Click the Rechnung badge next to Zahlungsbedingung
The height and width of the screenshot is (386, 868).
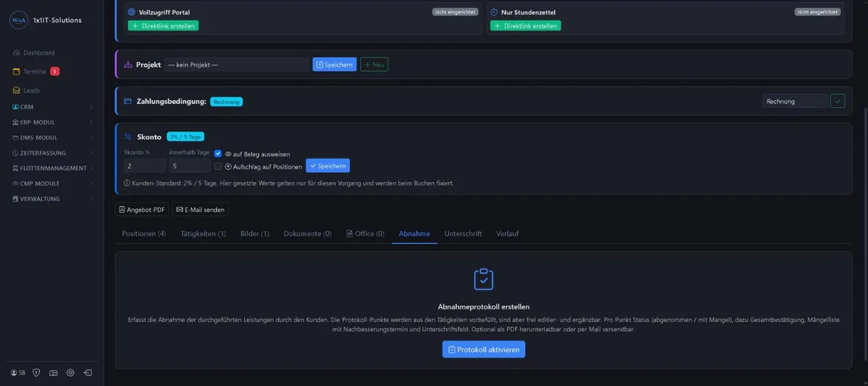pyautogui.click(x=226, y=102)
